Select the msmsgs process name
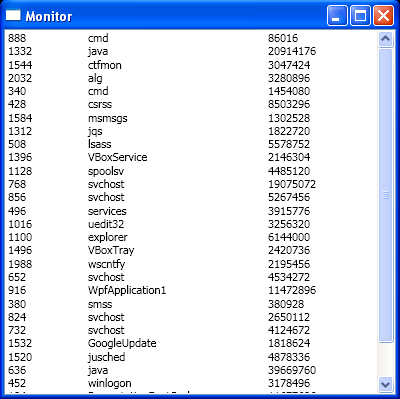This screenshot has width=400, height=399. point(108,118)
